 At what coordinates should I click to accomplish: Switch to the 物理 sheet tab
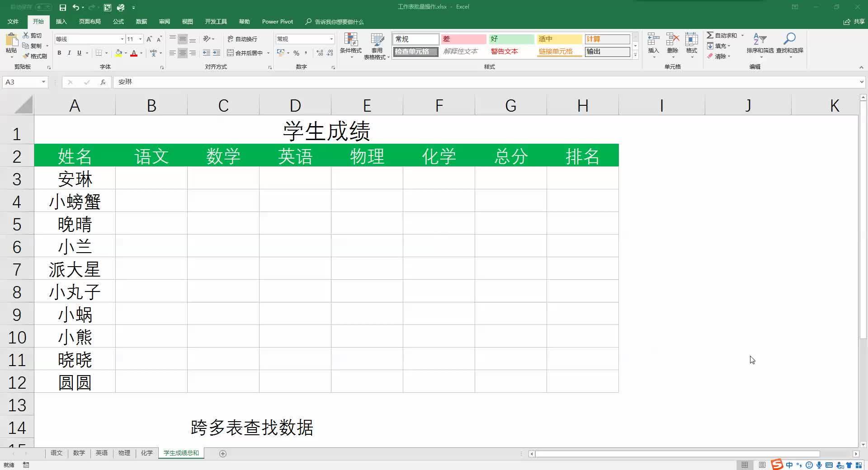[124, 453]
